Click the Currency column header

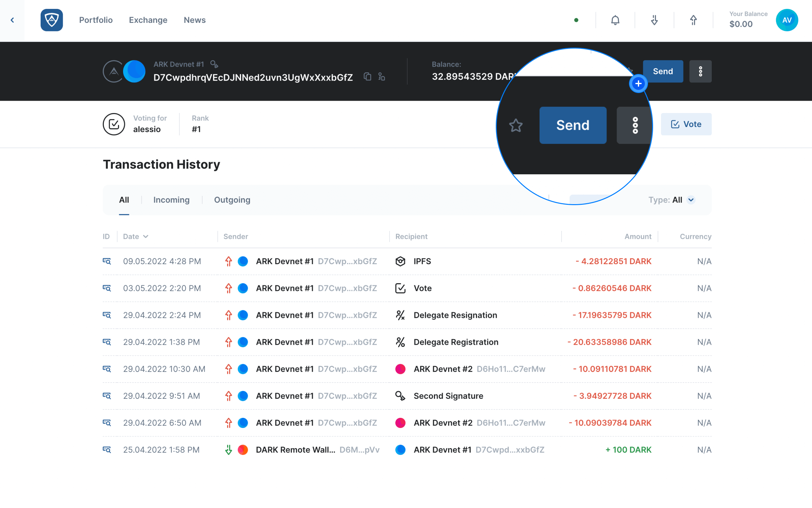(x=696, y=237)
